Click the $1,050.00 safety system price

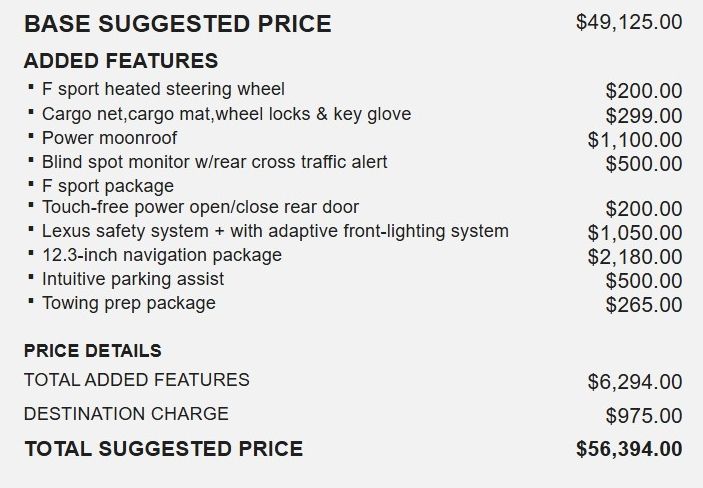[635, 233]
